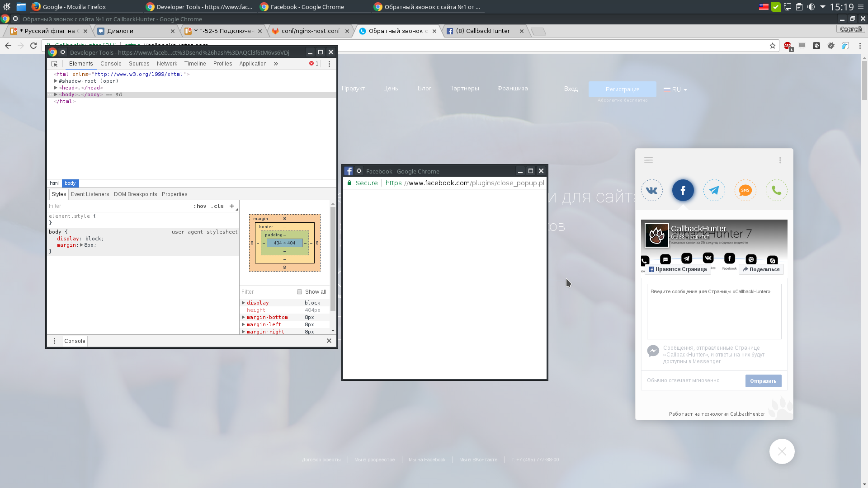Select the Facebook channel icon in widget
Viewport: 868px width, 488px height.
[683, 190]
